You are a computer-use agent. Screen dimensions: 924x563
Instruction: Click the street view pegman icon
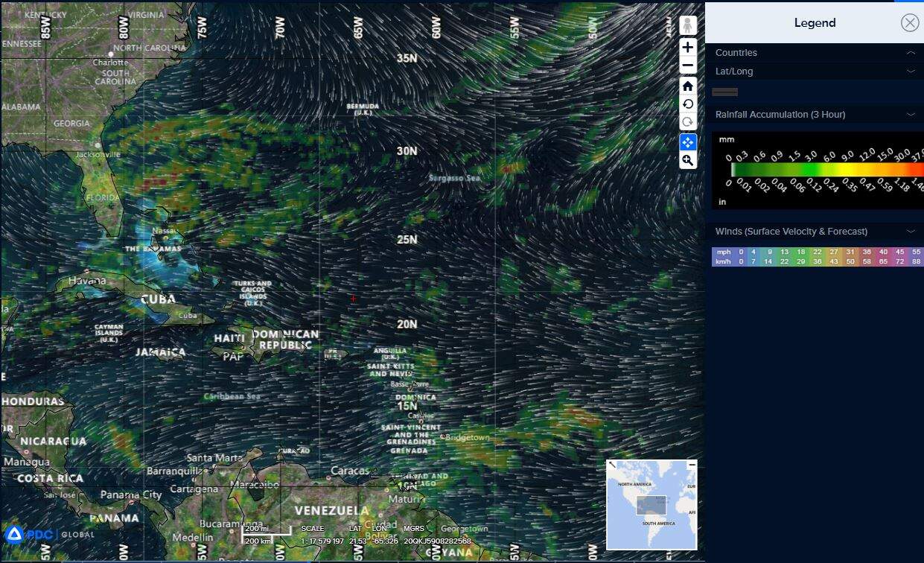[x=688, y=26]
